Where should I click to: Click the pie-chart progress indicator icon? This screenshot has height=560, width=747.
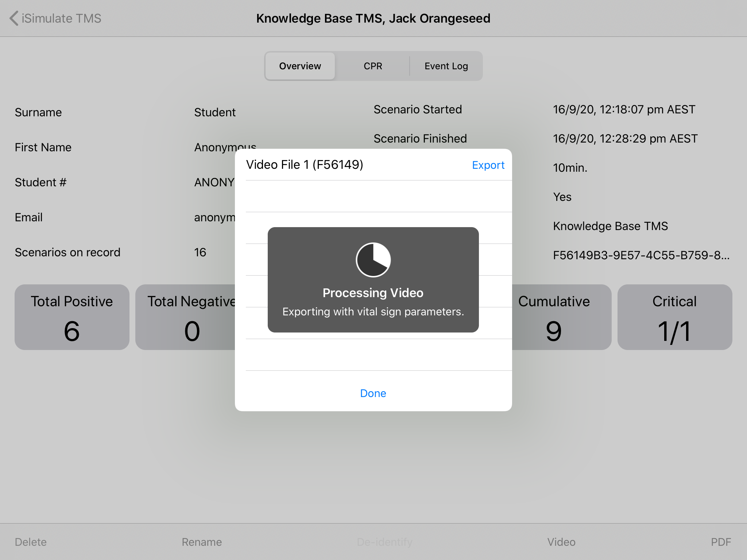[x=373, y=260]
